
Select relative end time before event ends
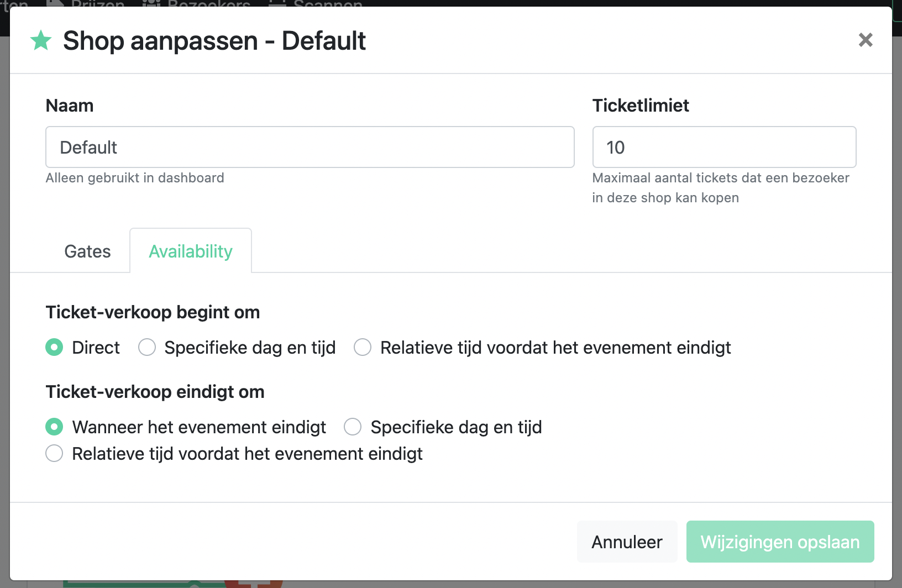(54, 453)
